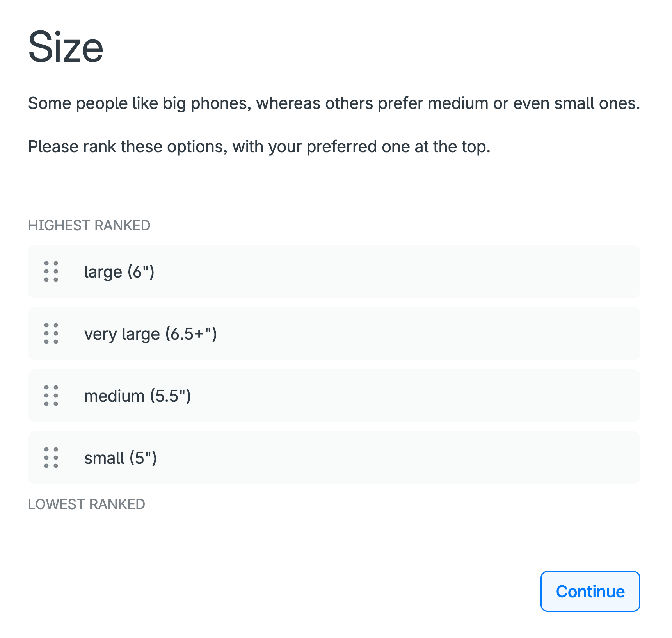Click the text small (5")
Screen dimensions: 672x638
point(120,458)
